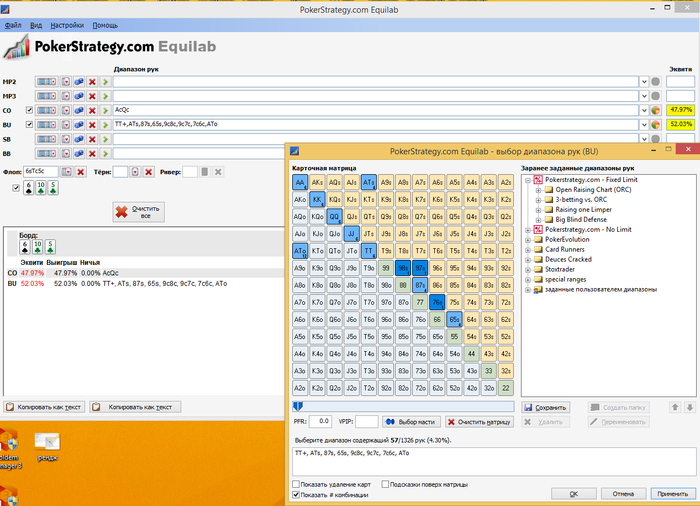This screenshot has height=506, width=700.
Task: Click the Флоп cards input field
Action: point(41,171)
